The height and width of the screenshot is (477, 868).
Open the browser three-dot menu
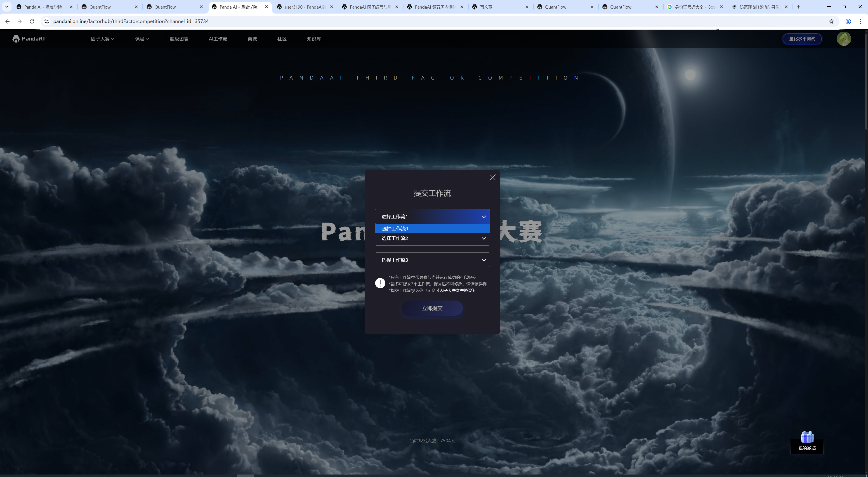pyautogui.click(x=861, y=21)
